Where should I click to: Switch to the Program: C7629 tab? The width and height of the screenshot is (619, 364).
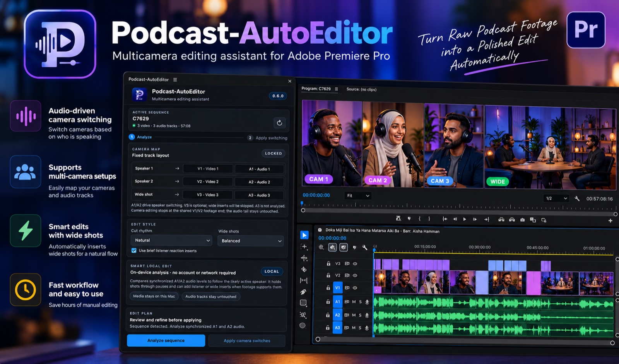[x=316, y=89]
